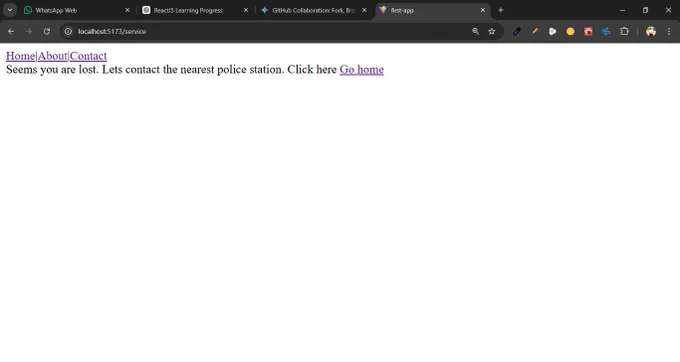This screenshot has width=680, height=362.
Task: Go forward to next page
Action: point(29,31)
